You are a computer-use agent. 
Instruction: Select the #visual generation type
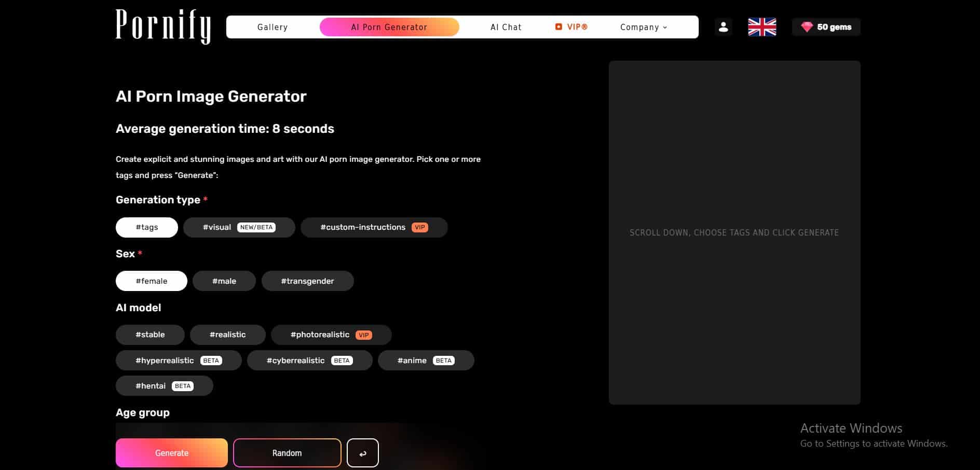[239, 227]
